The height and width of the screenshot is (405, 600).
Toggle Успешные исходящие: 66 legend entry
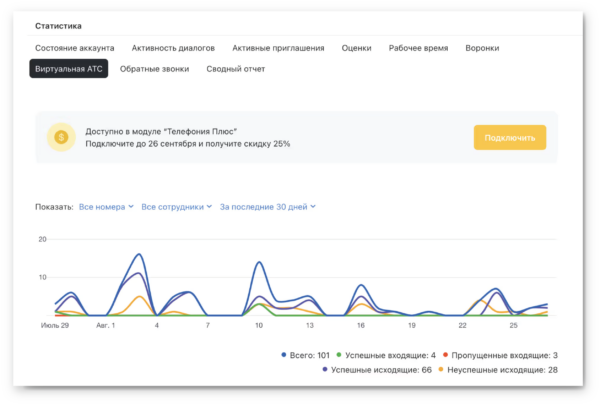point(377,370)
